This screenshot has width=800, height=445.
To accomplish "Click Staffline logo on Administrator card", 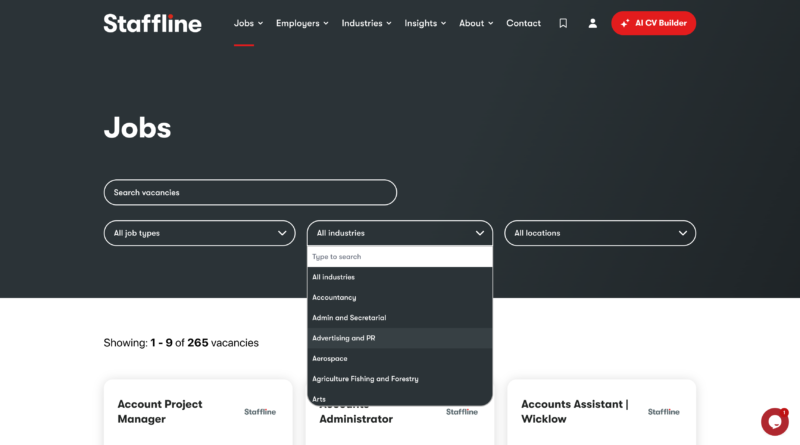I will tap(462, 412).
